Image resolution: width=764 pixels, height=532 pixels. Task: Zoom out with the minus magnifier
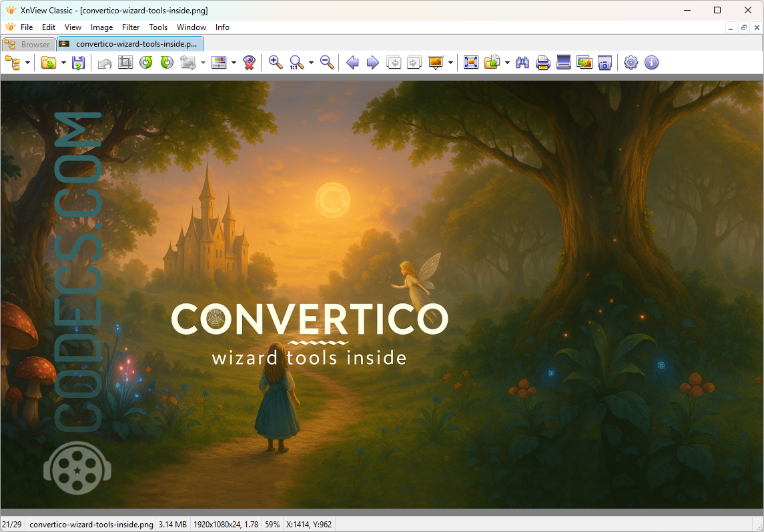[327, 63]
